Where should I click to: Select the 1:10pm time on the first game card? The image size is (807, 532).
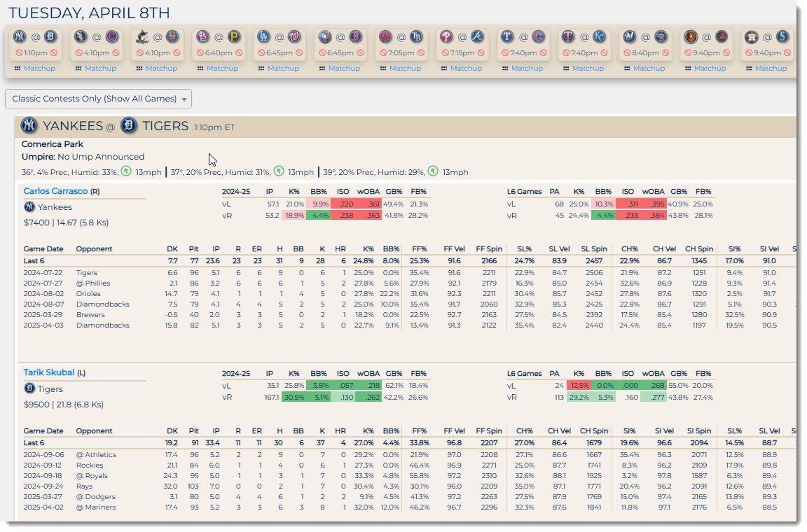pyautogui.click(x=36, y=52)
